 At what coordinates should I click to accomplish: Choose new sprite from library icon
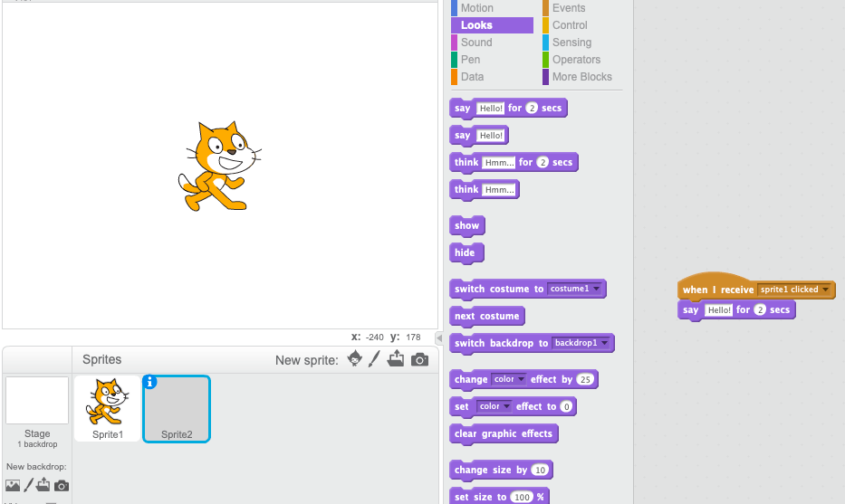[x=355, y=358]
